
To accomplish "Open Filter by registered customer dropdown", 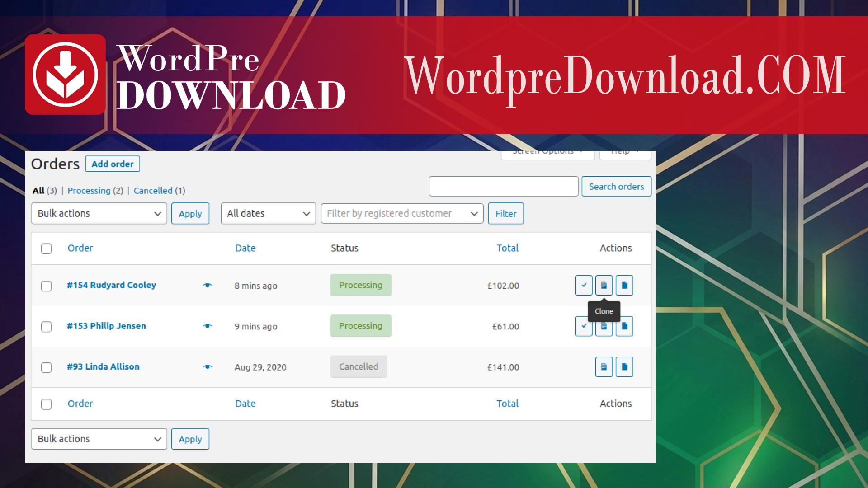I will click(402, 213).
